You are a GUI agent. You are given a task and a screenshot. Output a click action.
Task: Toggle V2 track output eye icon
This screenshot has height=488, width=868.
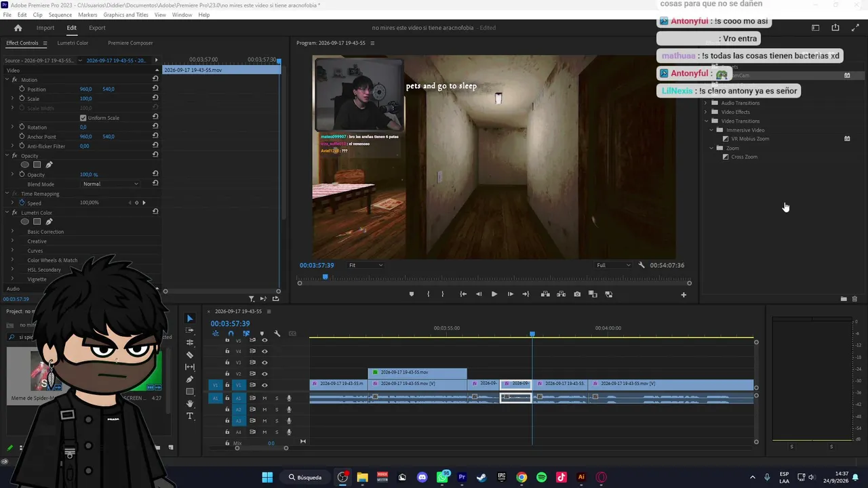coord(264,373)
